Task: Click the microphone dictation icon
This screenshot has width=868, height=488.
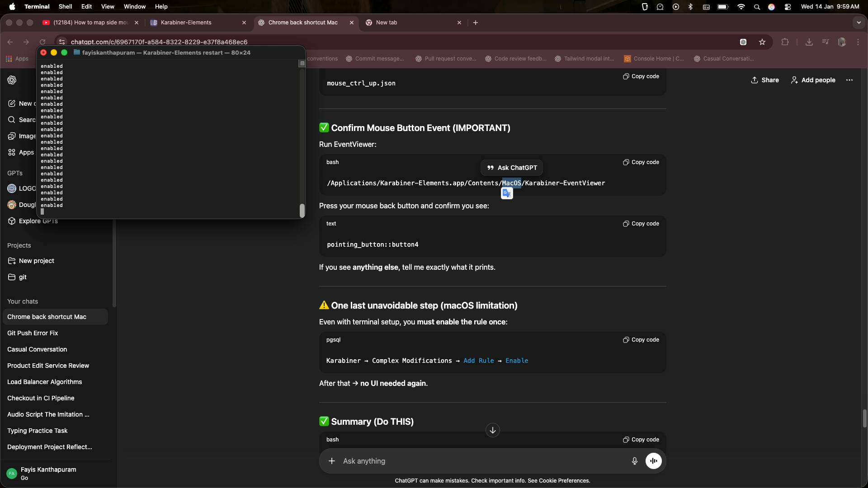Action: point(635,461)
